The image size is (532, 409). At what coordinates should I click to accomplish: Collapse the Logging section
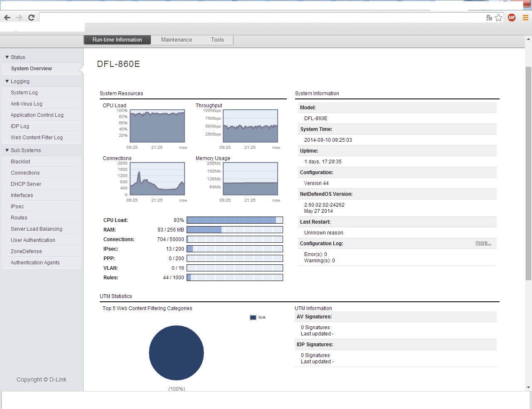[x=7, y=81]
